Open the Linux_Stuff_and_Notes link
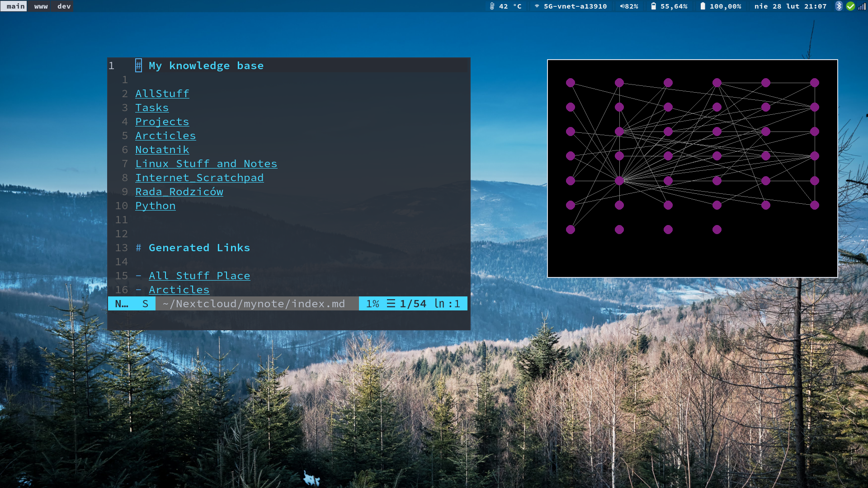The width and height of the screenshot is (868, 488). pyautogui.click(x=206, y=164)
